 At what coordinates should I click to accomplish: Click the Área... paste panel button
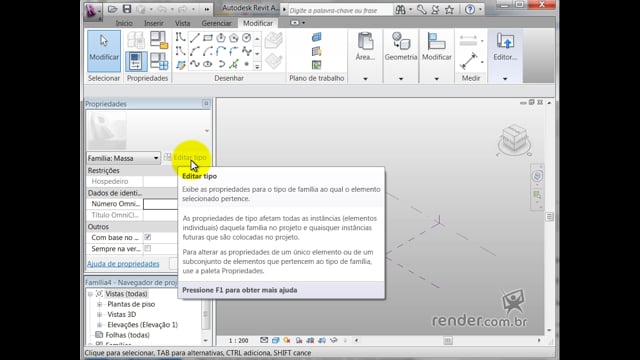coord(365,48)
